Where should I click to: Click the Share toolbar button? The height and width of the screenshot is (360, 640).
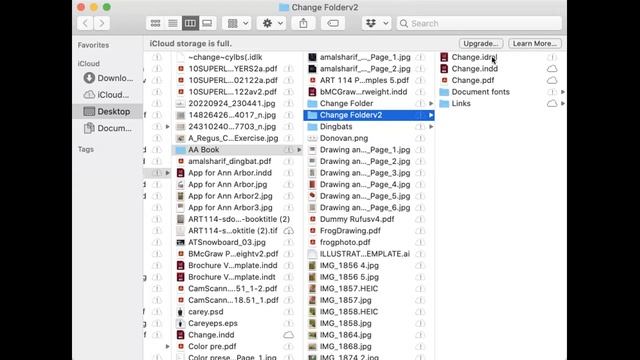(303, 23)
